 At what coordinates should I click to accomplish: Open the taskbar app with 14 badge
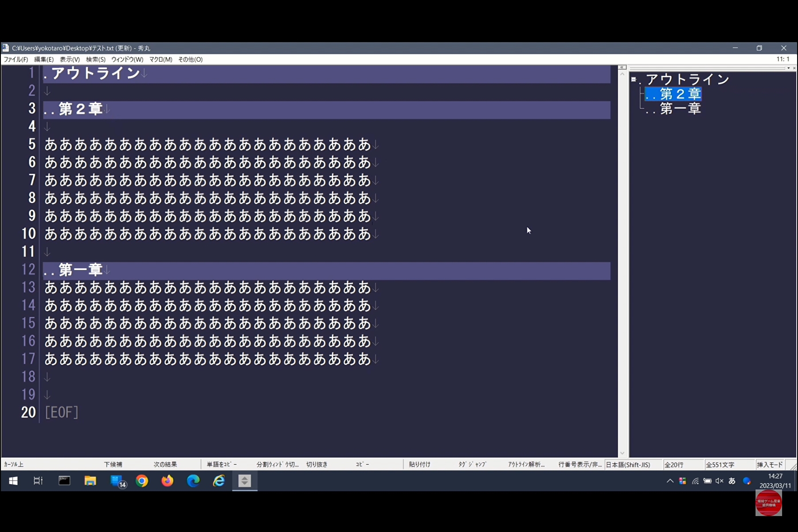[x=118, y=481]
